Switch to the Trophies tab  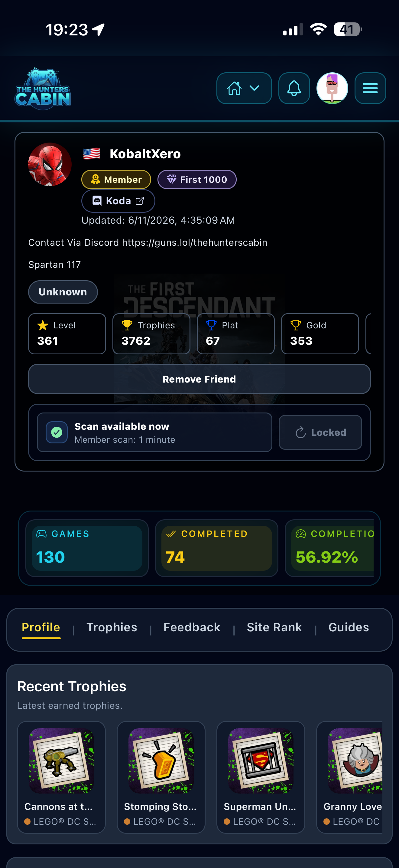point(112,627)
